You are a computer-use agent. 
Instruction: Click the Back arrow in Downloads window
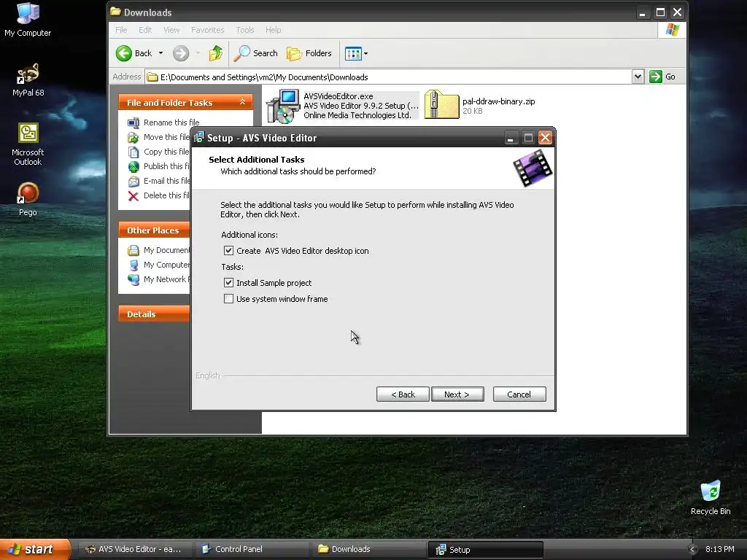click(x=124, y=53)
